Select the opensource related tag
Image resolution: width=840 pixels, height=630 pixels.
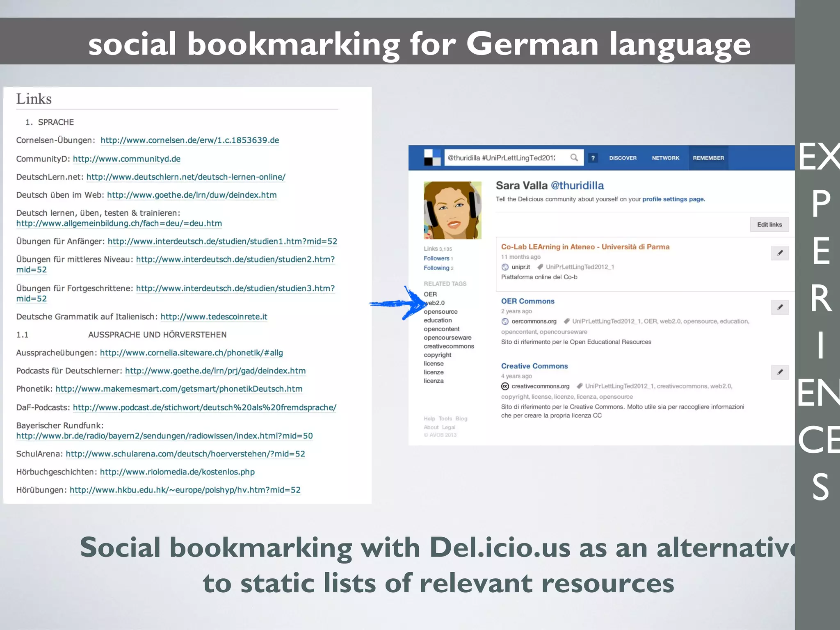441,312
